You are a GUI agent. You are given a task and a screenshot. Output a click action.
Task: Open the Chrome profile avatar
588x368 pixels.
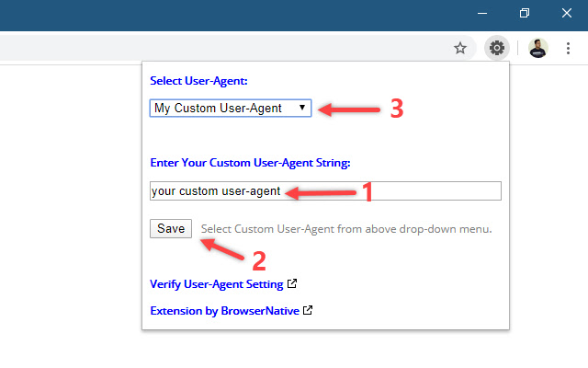click(538, 48)
